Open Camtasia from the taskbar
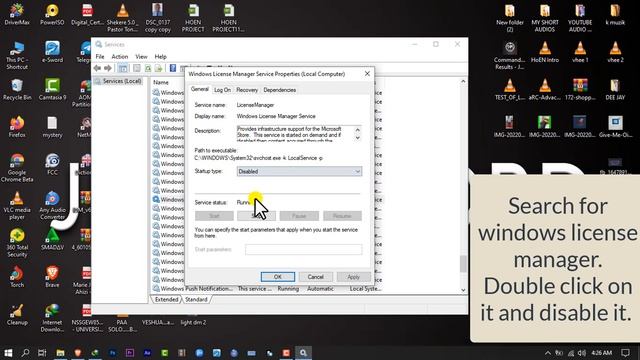 point(165,353)
